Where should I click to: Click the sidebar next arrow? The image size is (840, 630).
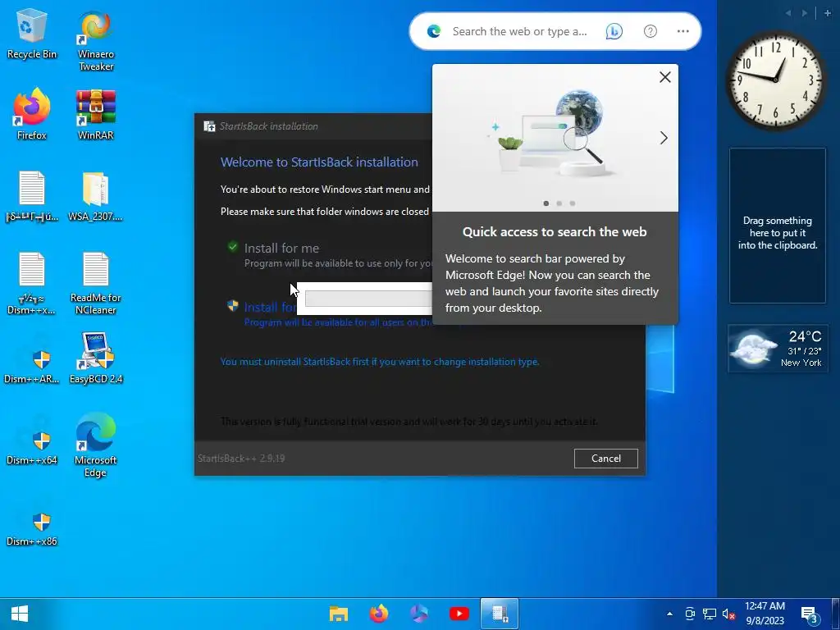[x=805, y=13]
